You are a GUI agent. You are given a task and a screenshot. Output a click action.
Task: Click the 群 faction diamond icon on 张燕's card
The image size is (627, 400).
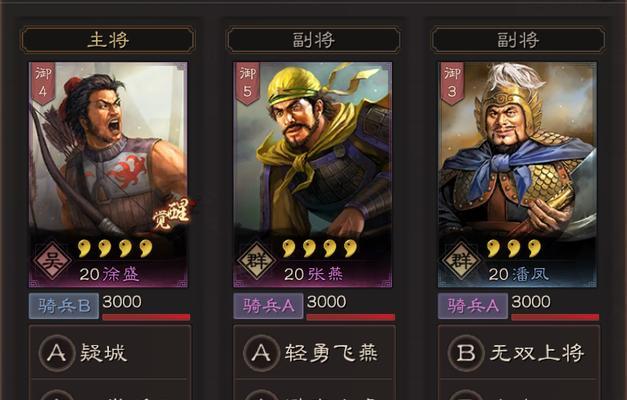pyautogui.click(x=257, y=260)
